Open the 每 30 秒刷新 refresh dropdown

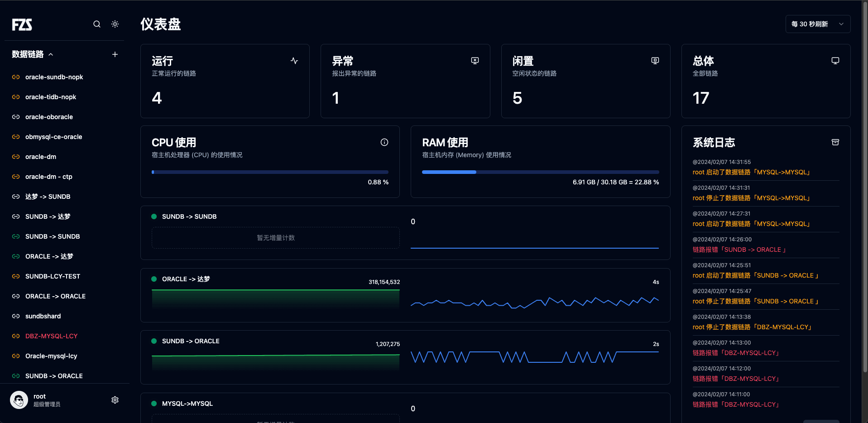point(817,24)
